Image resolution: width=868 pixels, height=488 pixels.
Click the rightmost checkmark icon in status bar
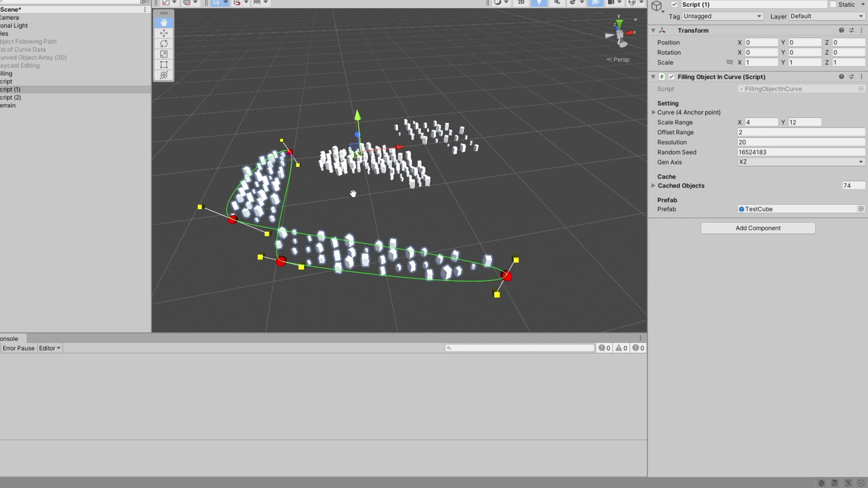(x=861, y=483)
